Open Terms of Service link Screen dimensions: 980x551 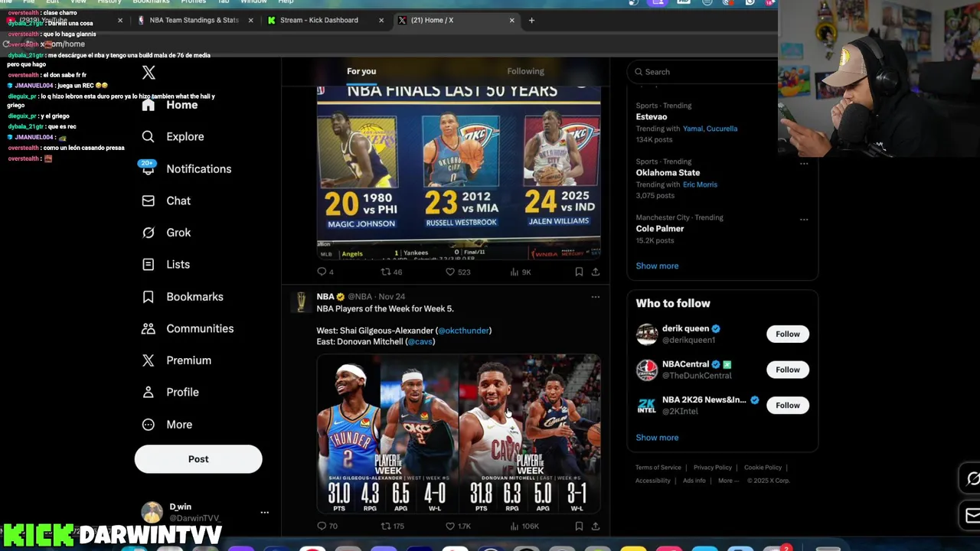click(x=658, y=468)
